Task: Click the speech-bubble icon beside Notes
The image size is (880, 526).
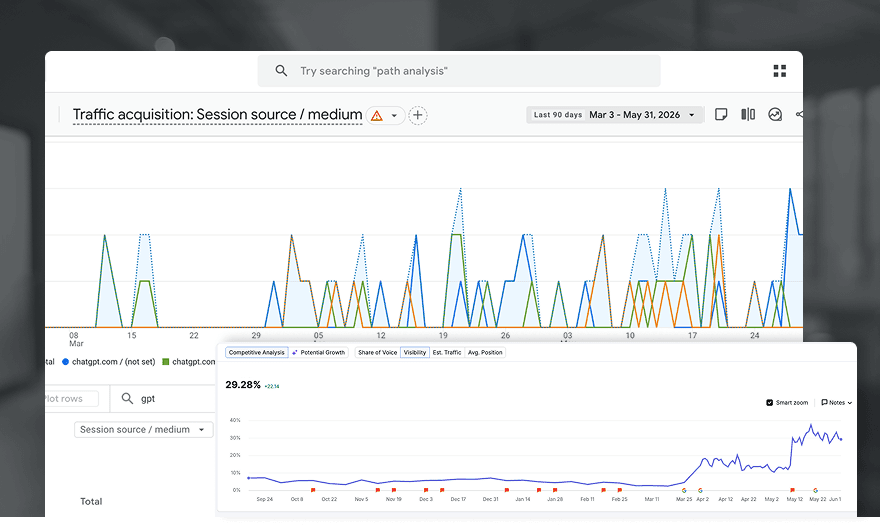Action: tap(824, 402)
